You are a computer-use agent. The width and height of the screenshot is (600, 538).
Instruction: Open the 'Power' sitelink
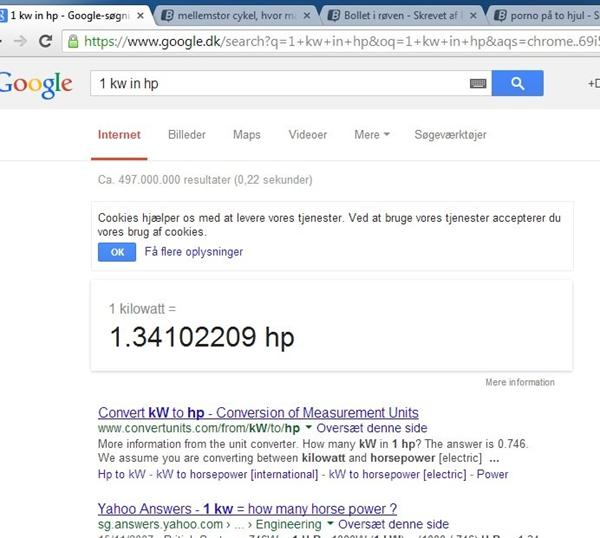(492, 474)
